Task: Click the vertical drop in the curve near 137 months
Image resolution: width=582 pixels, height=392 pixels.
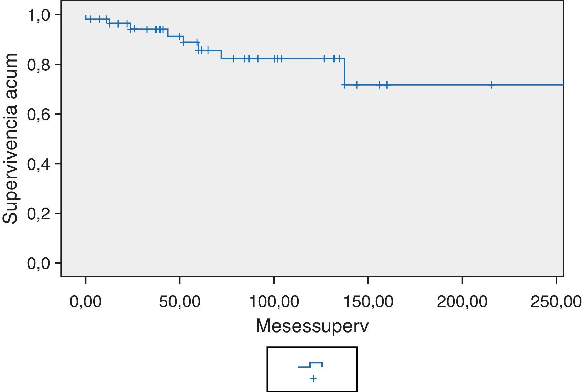Action: point(344,72)
